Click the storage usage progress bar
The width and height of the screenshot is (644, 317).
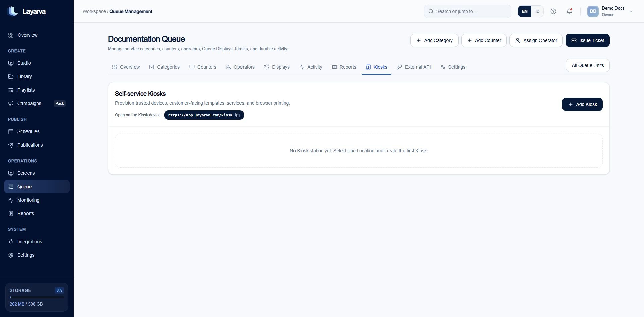coord(37,297)
